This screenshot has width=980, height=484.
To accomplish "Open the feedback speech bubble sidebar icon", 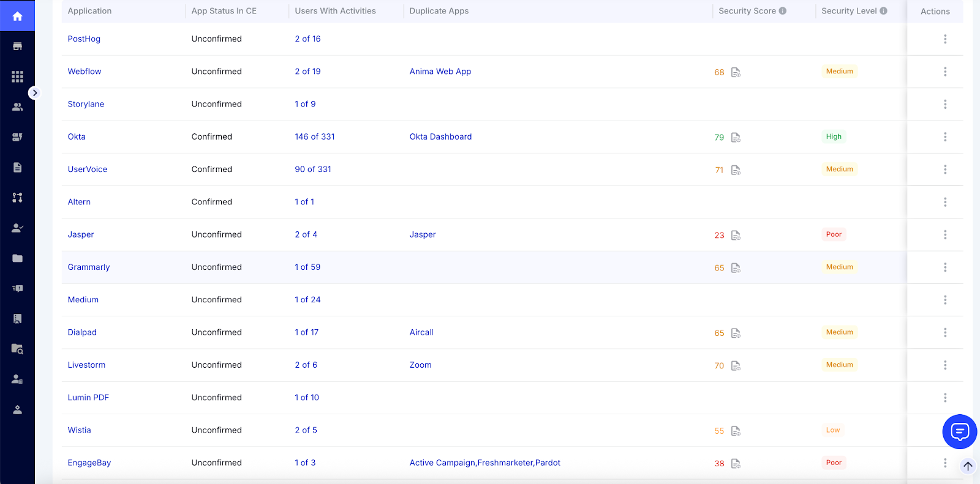I will click(17, 288).
